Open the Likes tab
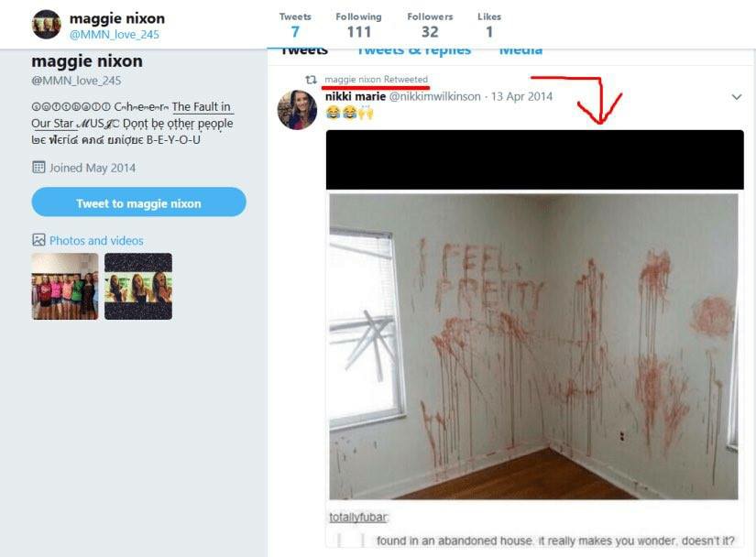 489,25
